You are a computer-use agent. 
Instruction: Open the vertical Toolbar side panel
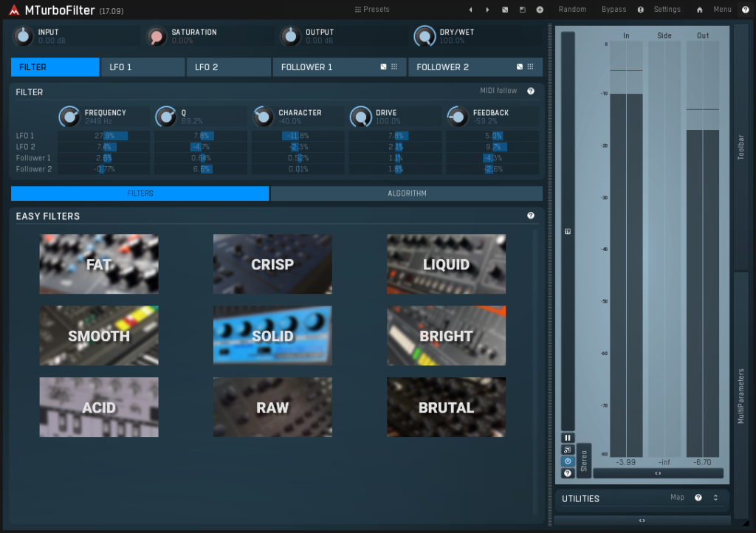740,147
